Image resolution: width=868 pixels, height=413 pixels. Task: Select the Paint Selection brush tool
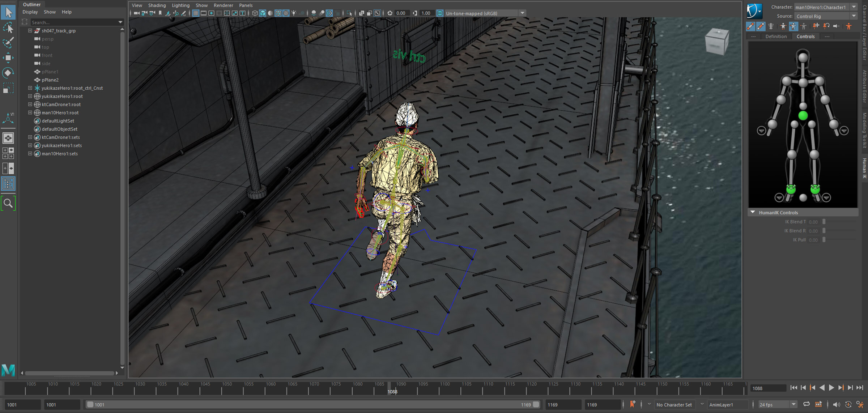click(8, 42)
